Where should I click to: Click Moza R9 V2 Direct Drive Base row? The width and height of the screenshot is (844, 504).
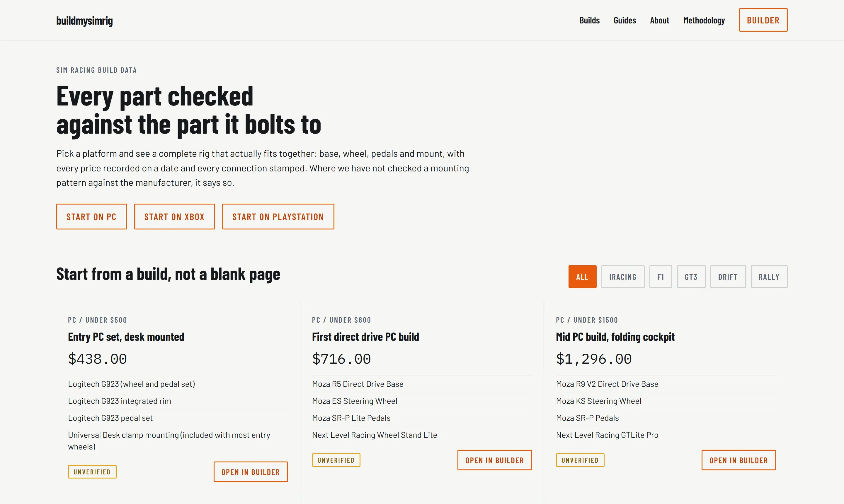point(666,384)
